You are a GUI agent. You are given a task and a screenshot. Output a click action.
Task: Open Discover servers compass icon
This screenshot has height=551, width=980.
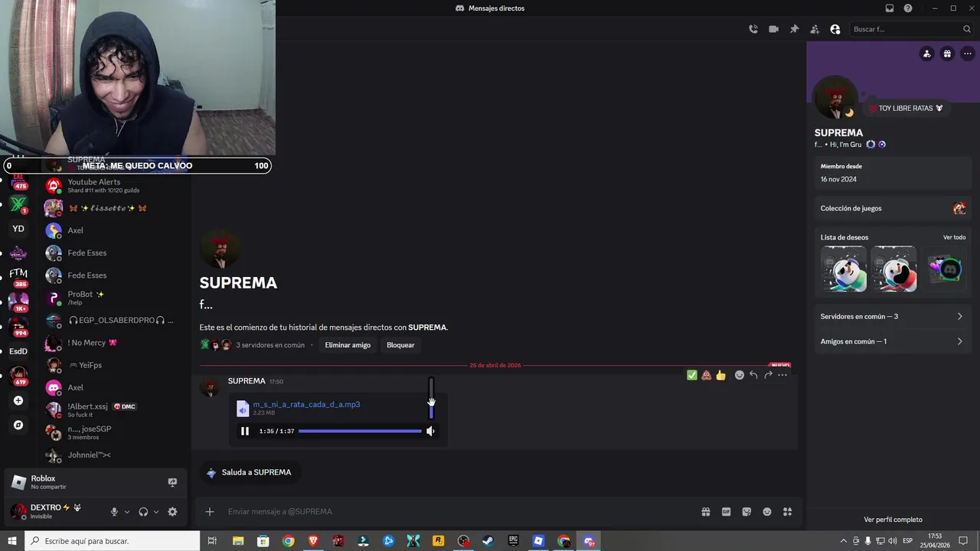point(18,425)
